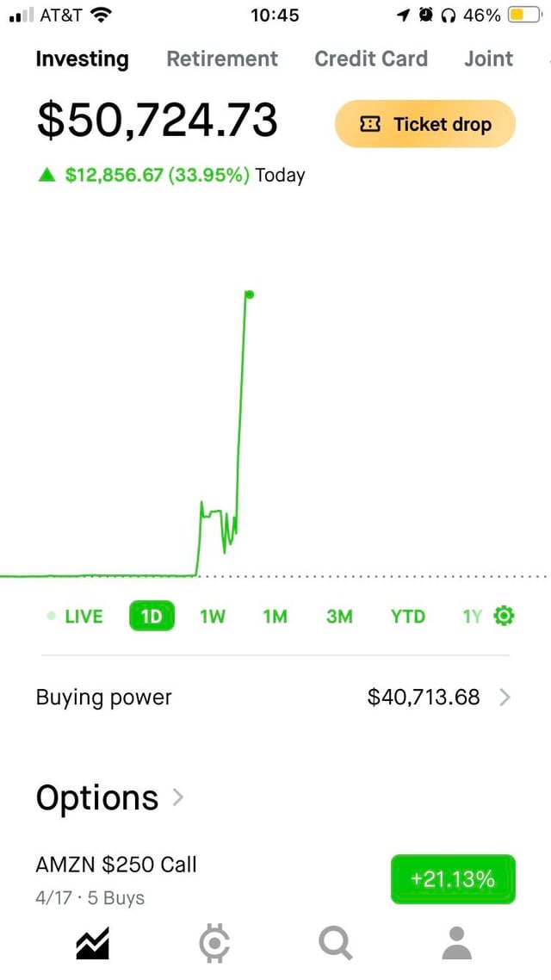551x980 pixels.
Task: Open chart settings gear icon
Action: tap(505, 616)
